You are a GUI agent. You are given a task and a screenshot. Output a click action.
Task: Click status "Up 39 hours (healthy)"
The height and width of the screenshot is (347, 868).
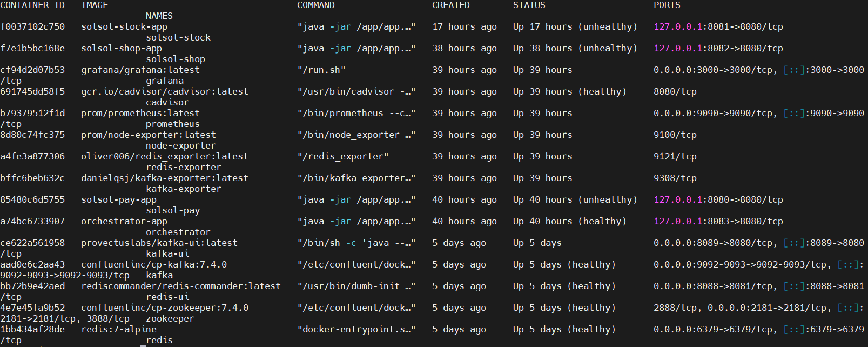click(x=570, y=92)
